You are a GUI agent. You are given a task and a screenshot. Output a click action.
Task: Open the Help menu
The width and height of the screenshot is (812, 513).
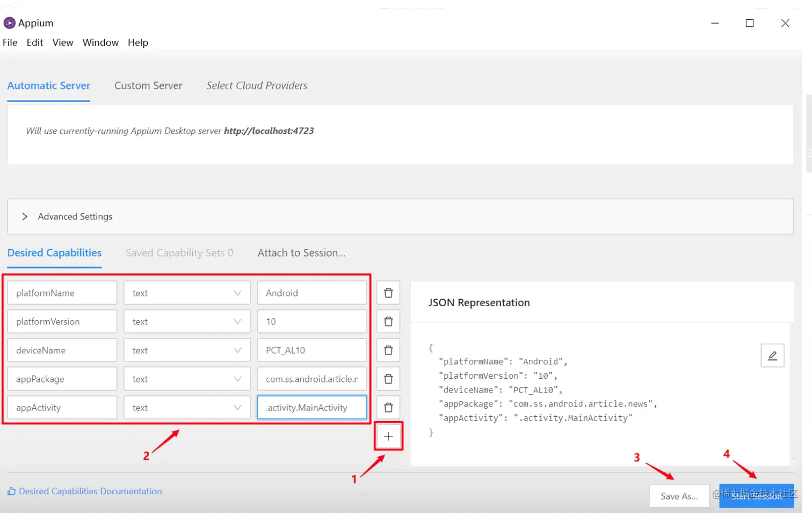[x=138, y=42]
